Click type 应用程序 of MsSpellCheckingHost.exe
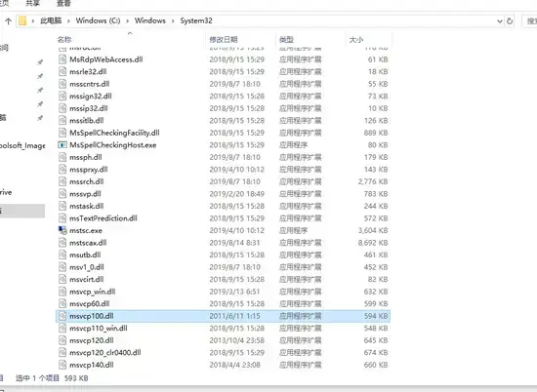The height and width of the screenshot is (392, 537). [x=293, y=145]
